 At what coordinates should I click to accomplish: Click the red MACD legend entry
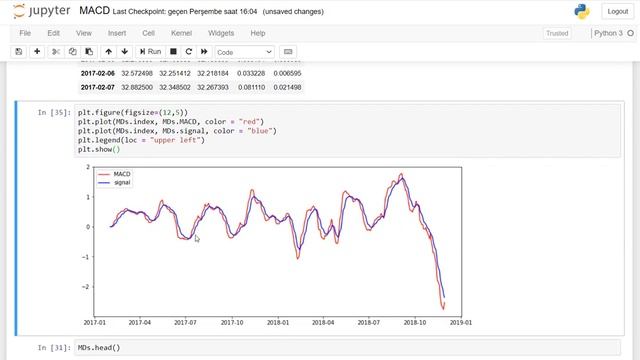coord(114,174)
